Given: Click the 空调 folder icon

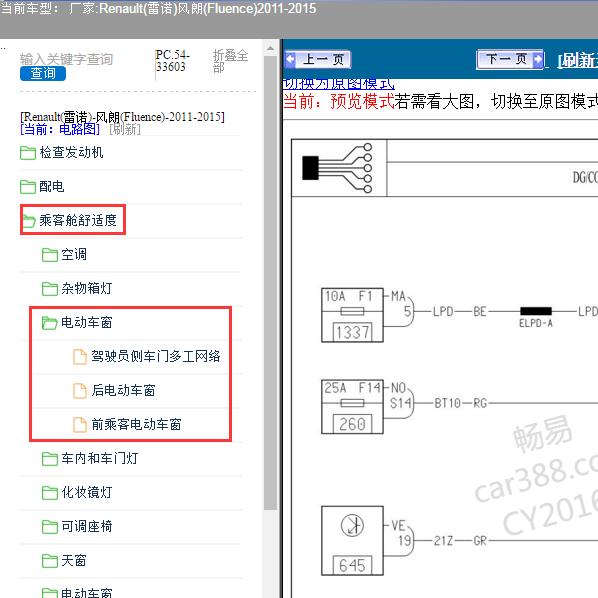Looking at the screenshot, I should point(50,255).
